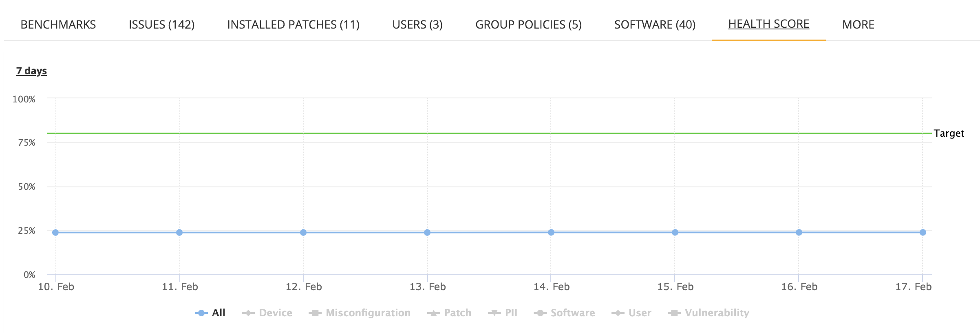Toggle the Vulnerability legend item

click(x=717, y=313)
